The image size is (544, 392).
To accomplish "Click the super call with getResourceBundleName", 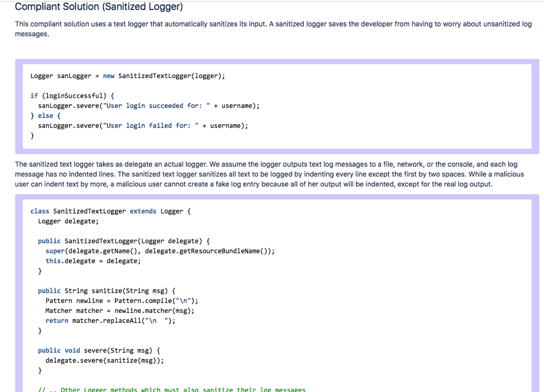I will pyautogui.click(x=159, y=251).
